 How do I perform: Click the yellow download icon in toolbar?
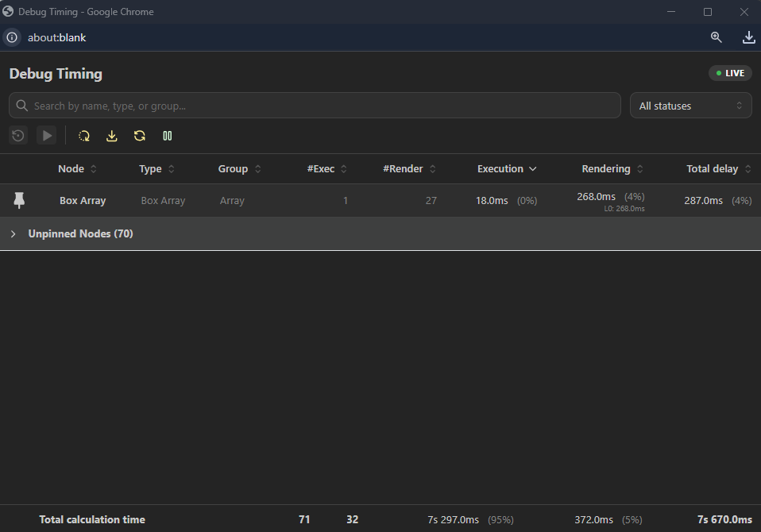[x=112, y=136]
